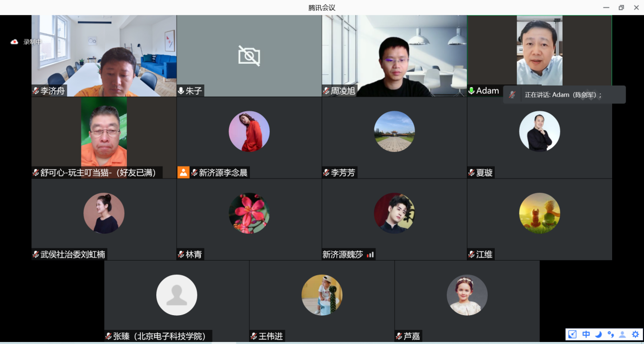
Task: Restore down the 腾讯会议 window
Action: pos(621,8)
